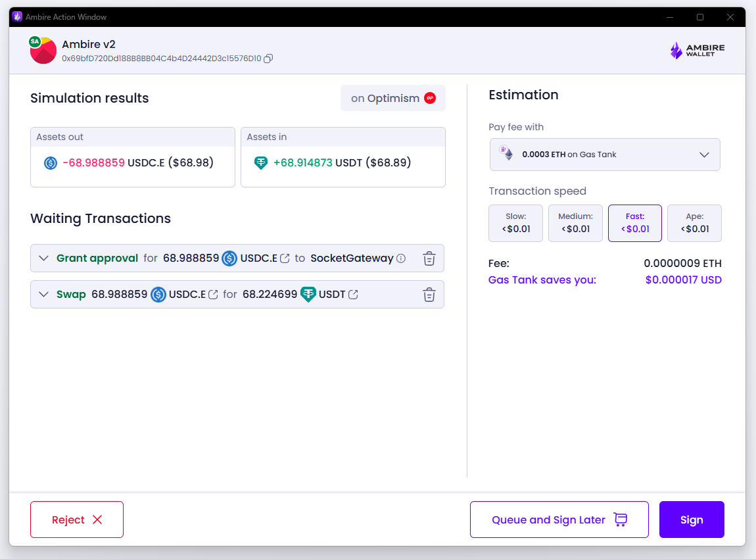Select Ape transaction speed
This screenshot has width=756, height=559.
694,223
